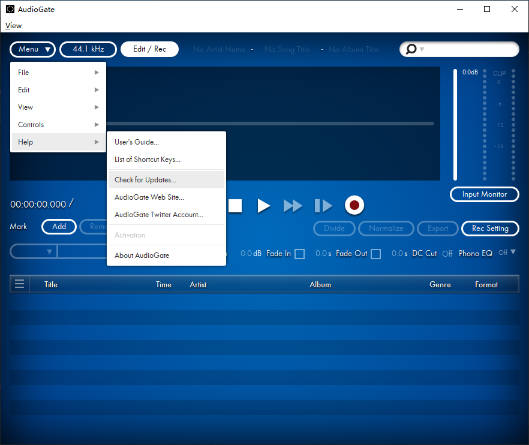Select About AudioGate
Viewport: 529px width, 445px height.
[166, 255]
